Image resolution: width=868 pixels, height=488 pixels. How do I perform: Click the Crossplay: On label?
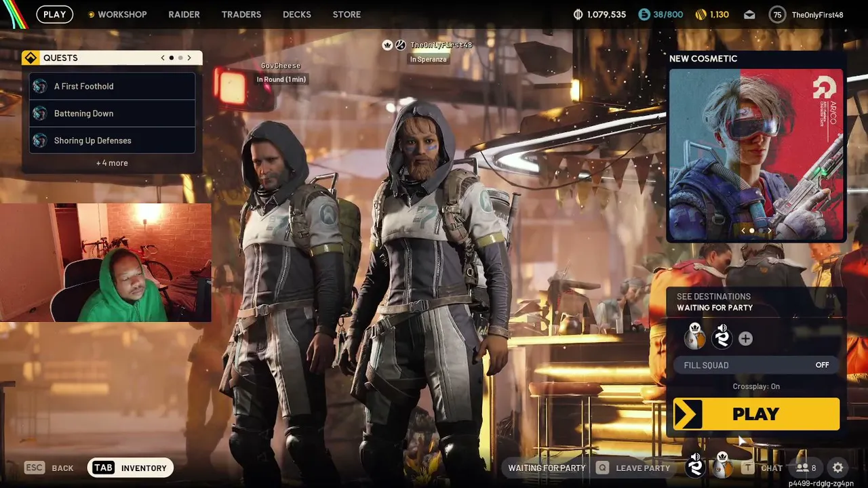756,386
